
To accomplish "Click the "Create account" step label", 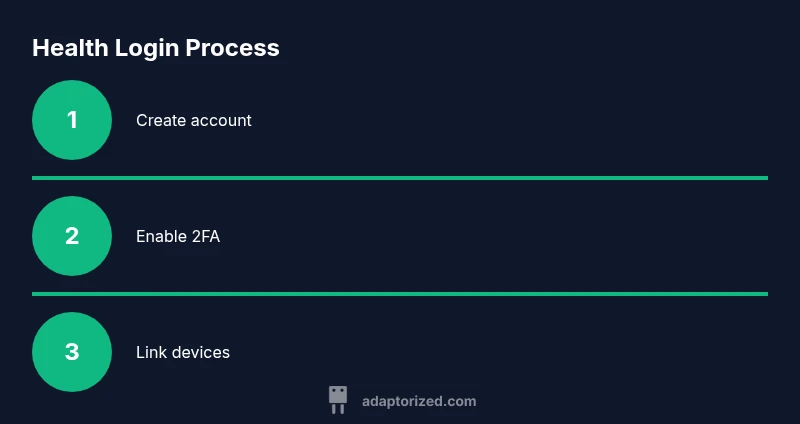I will (194, 120).
